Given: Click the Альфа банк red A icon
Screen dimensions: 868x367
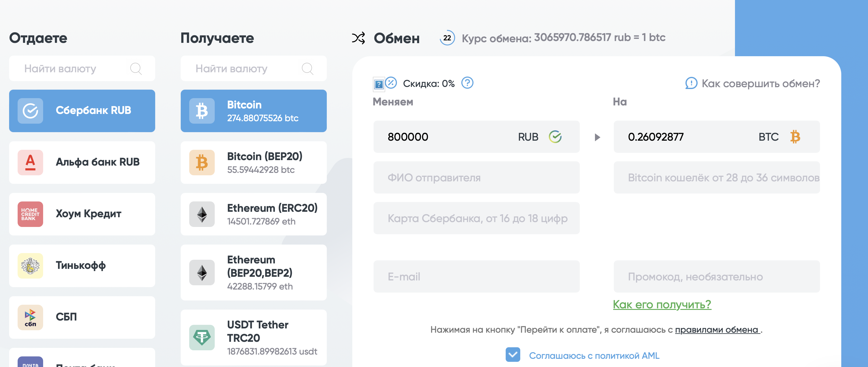Looking at the screenshot, I should [x=30, y=162].
